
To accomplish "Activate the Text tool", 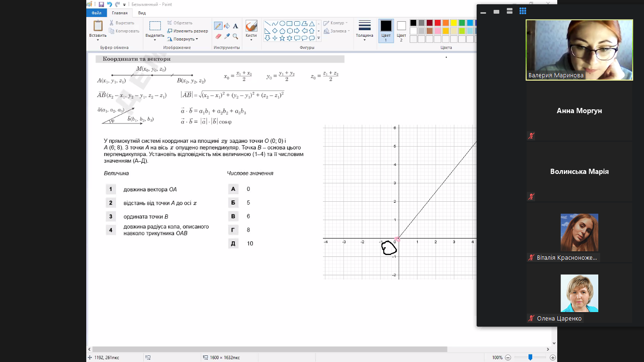I will [235, 26].
